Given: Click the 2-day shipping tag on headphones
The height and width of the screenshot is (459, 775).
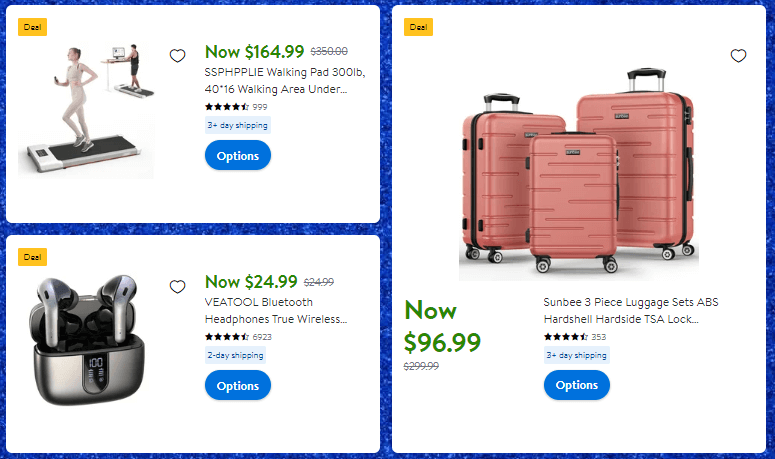Looking at the screenshot, I should 236,355.
